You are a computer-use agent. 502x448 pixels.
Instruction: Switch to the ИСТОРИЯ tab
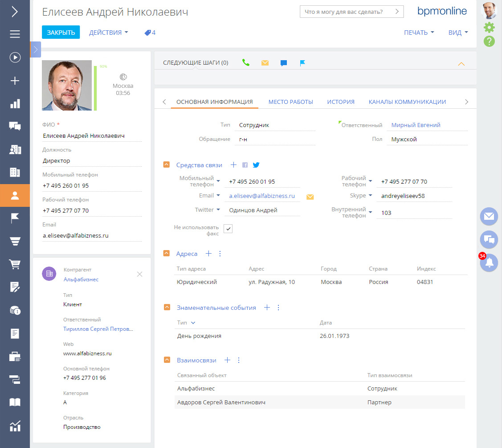pyautogui.click(x=341, y=102)
